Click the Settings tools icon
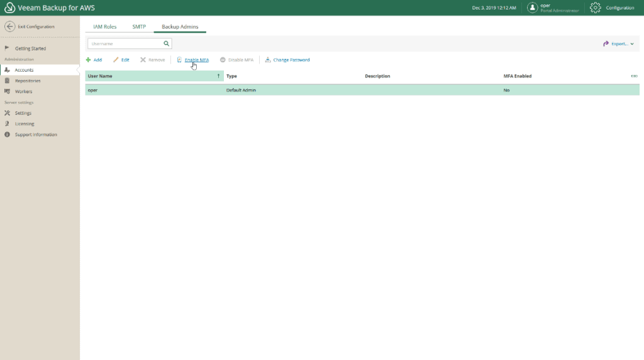Viewport: 644px width, 360px height. tap(7, 113)
